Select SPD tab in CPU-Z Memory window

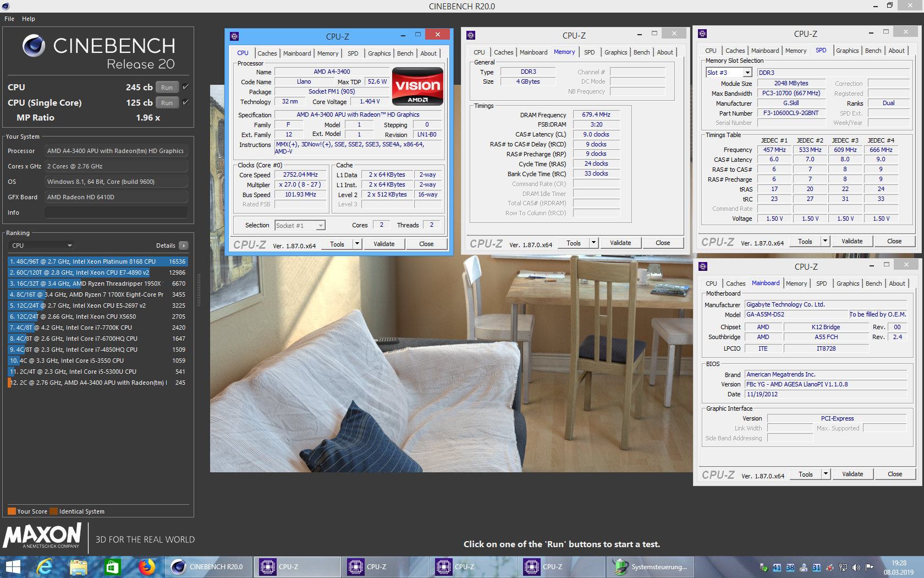(x=589, y=52)
